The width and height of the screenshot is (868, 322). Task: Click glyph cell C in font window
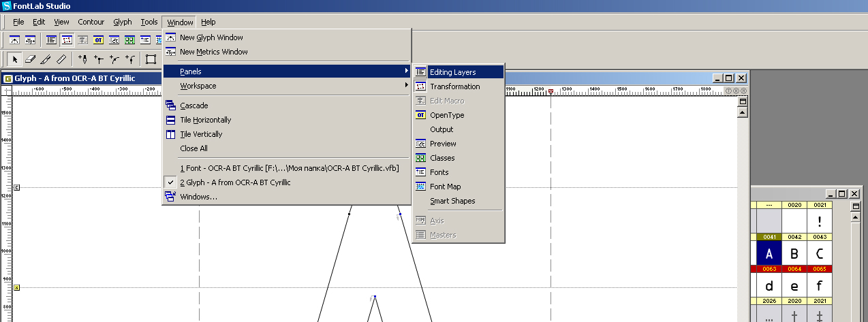(820, 253)
